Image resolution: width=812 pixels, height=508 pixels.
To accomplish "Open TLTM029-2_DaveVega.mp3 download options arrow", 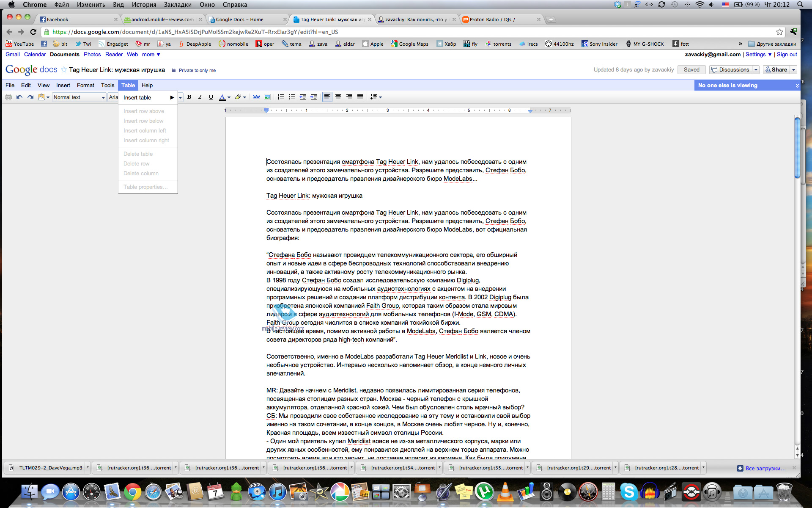I will (x=88, y=468).
